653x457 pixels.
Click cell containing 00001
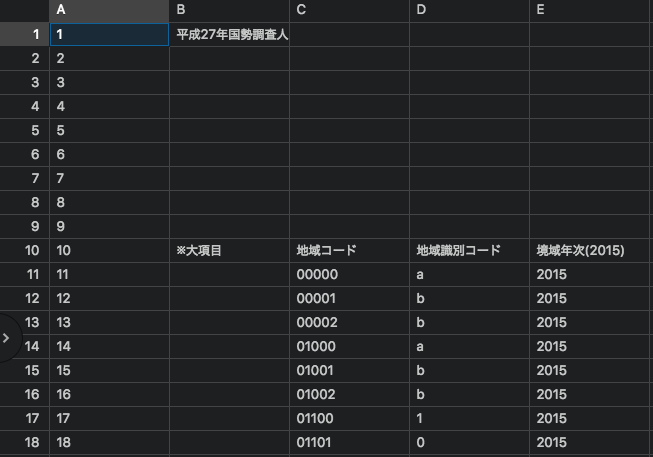[349, 298]
